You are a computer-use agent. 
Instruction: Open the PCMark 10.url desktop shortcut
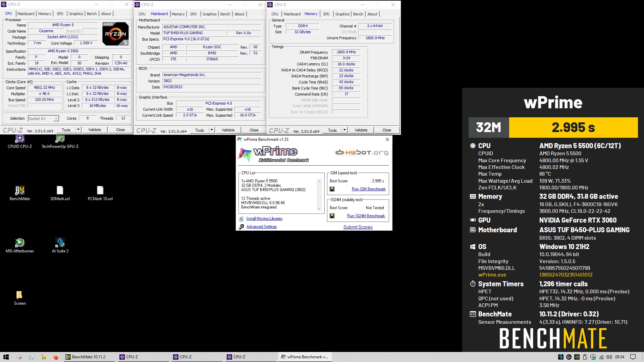[x=100, y=193]
